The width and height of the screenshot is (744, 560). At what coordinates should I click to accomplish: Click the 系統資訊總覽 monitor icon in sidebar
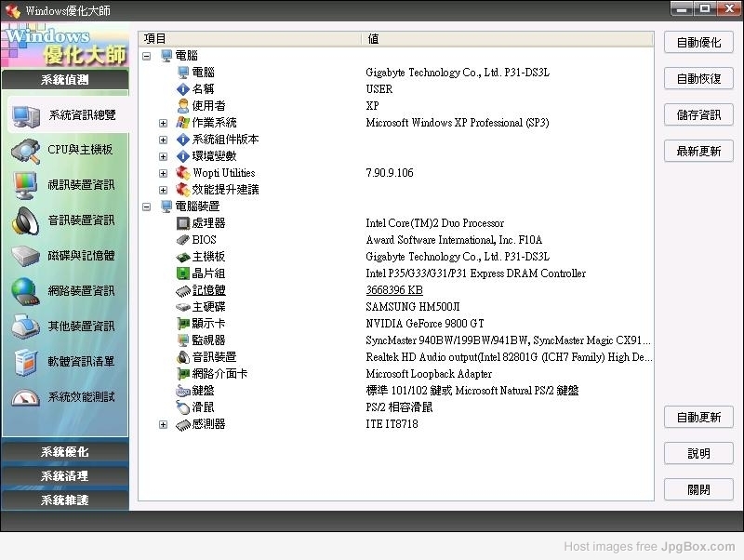click(x=25, y=115)
